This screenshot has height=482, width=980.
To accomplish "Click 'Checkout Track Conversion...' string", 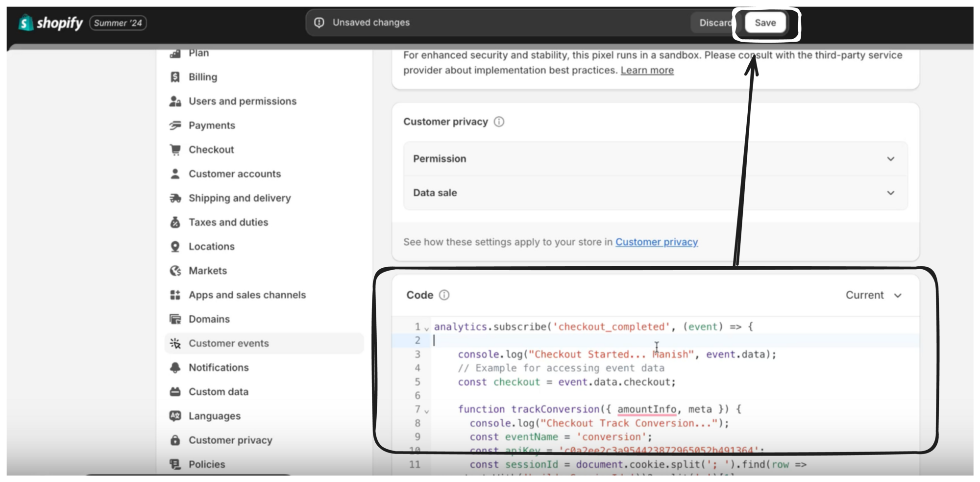I will (x=629, y=423).
